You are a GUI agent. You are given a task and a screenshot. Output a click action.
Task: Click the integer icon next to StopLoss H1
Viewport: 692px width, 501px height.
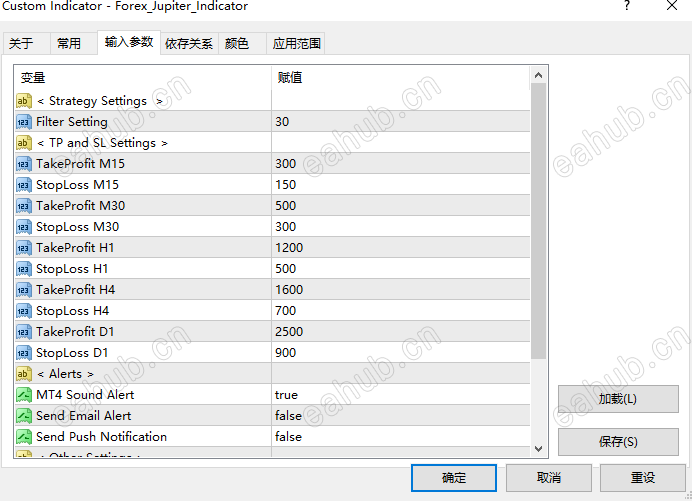(24, 269)
